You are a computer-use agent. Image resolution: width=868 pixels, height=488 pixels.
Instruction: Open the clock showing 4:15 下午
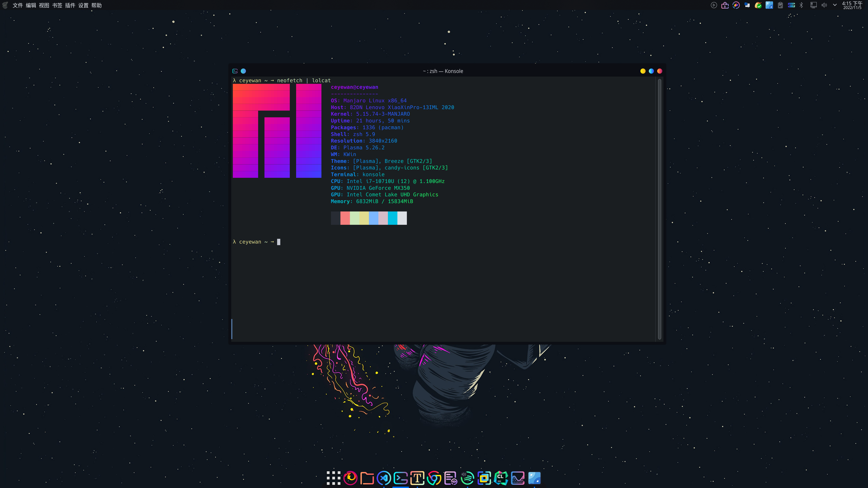[x=852, y=5]
